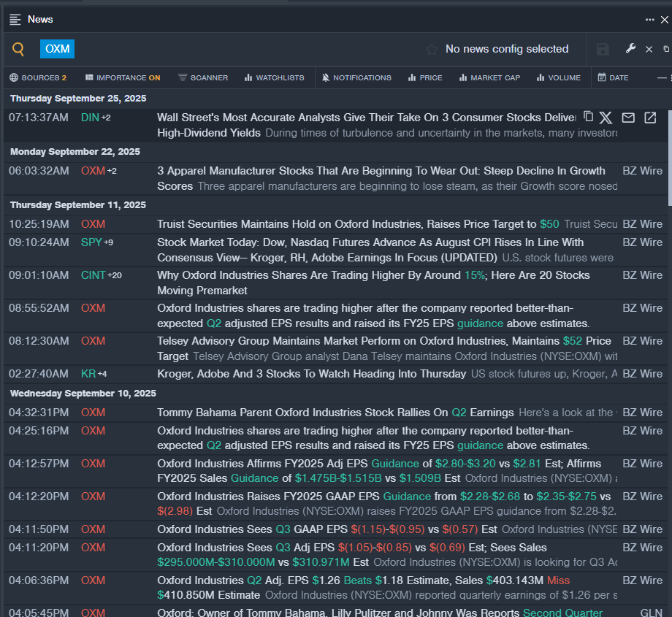This screenshot has height=617, width=672.
Task: Click the save config floppy disk icon
Action: coord(603,49)
